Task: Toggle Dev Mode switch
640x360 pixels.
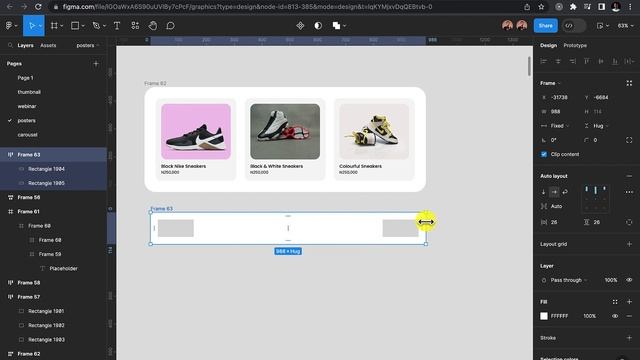Action: 573,26
